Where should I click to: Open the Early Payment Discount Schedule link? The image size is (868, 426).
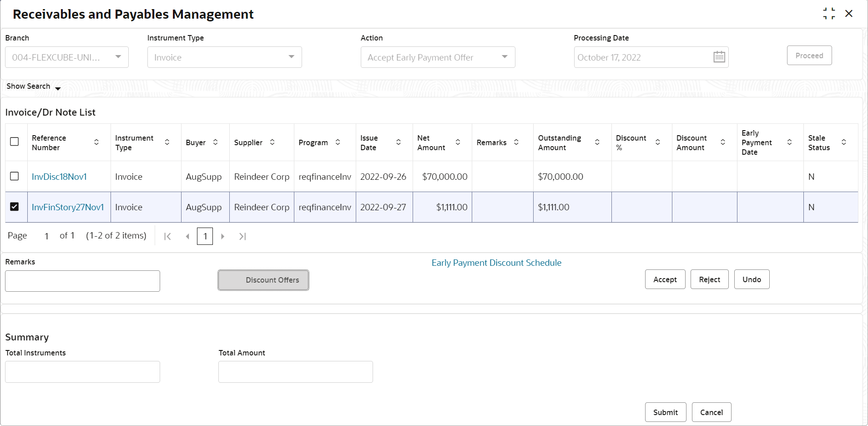click(496, 263)
